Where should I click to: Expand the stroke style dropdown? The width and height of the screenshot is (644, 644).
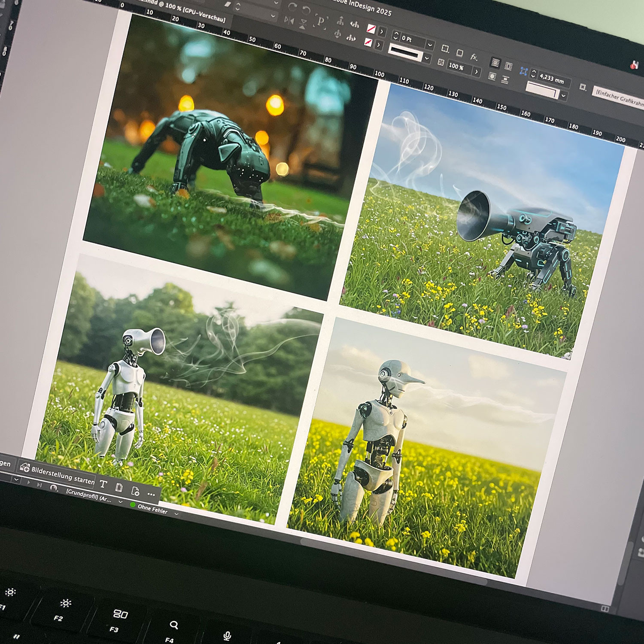pos(426,58)
